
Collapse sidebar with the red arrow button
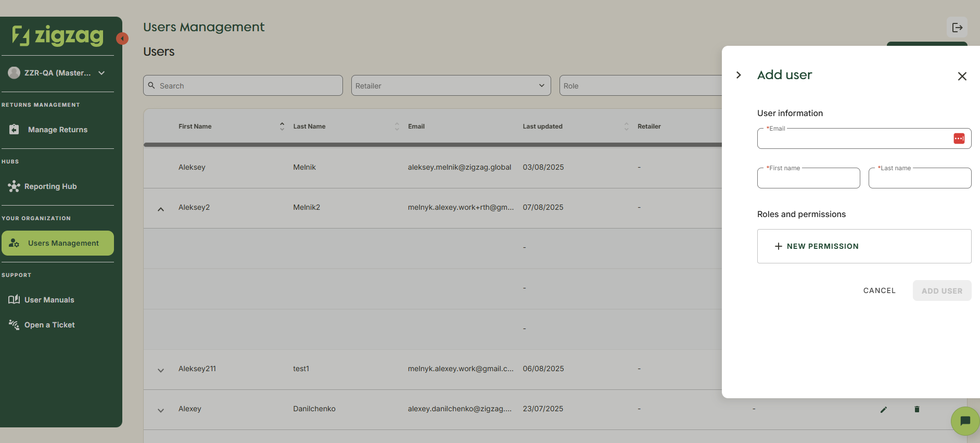click(x=122, y=39)
